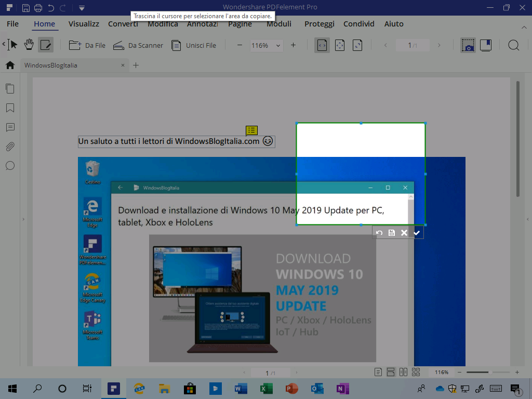
Task: Expand the right side panel
Action: tap(528, 219)
